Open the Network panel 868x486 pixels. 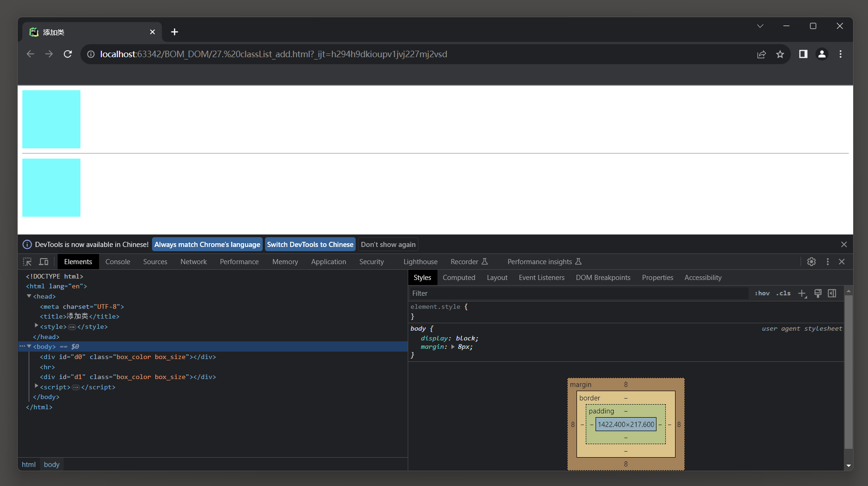pyautogui.click(x=193, y=262)
